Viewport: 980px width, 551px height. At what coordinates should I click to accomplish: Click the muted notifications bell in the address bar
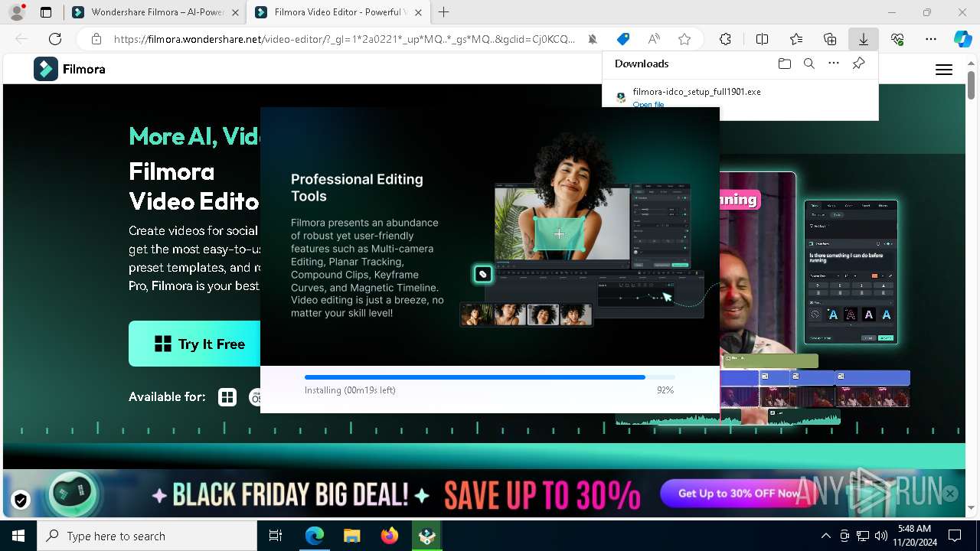[x=593, y=39]
